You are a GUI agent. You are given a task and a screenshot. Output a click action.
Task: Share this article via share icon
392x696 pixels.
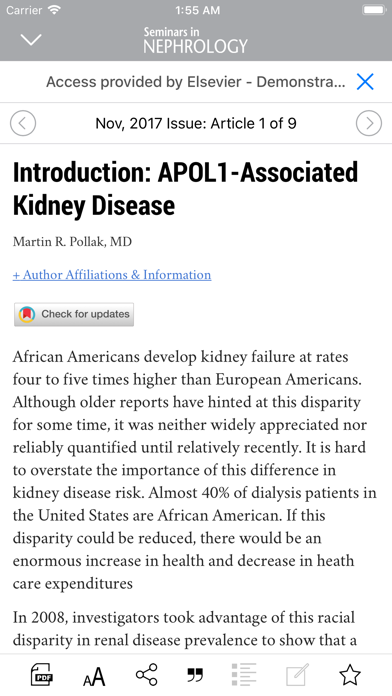tap(147, 674)
